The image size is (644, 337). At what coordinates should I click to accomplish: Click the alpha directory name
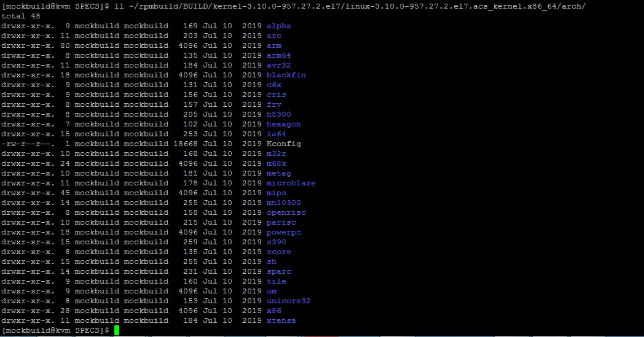pos(278,26)
